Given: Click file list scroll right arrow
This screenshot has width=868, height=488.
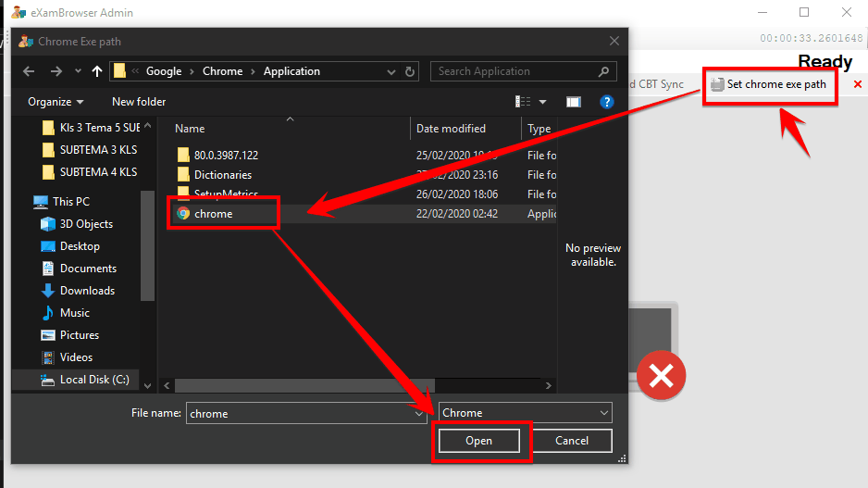Looking at the screenshot, I should 548,385.
